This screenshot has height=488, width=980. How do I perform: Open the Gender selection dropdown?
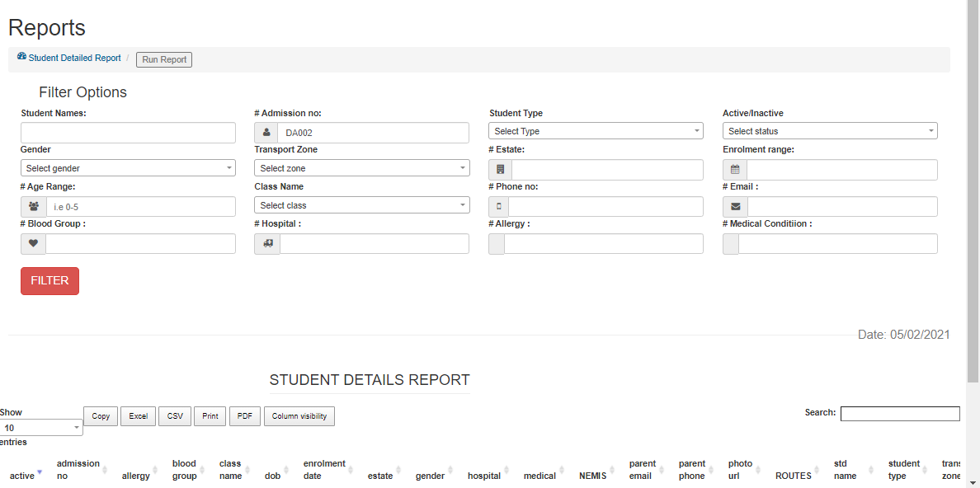pyautogui.click(x=128, y=168)
